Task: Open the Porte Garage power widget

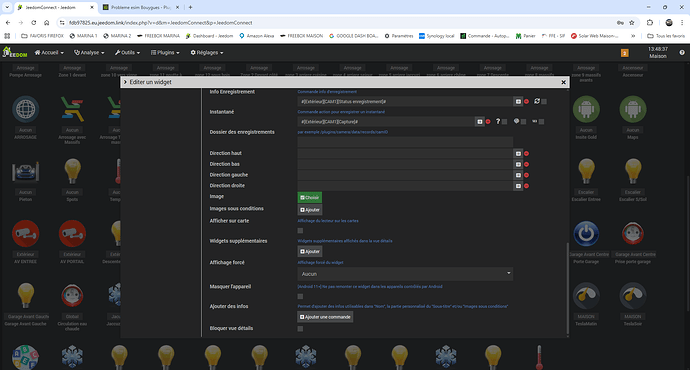Action: [x=586, y=234]
